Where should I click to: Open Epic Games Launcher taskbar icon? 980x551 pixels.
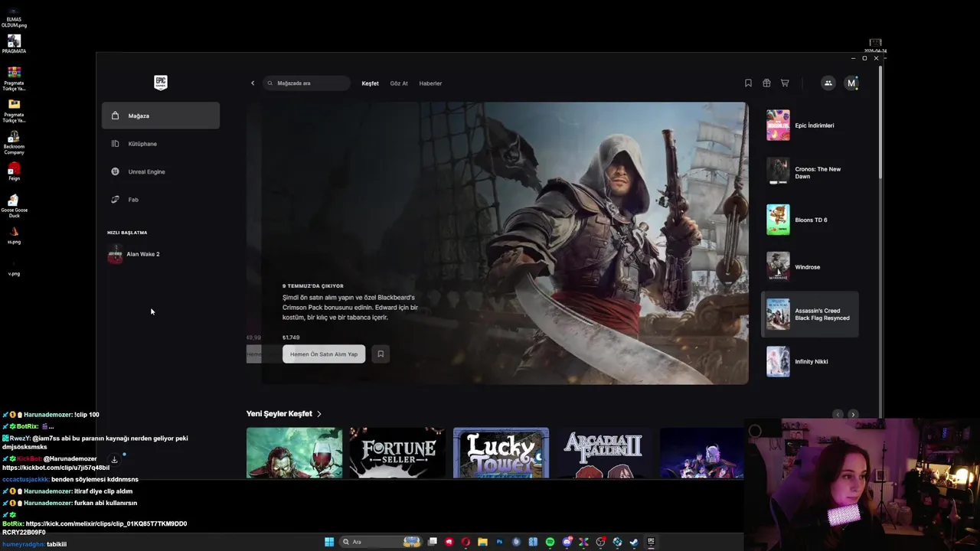651,542
